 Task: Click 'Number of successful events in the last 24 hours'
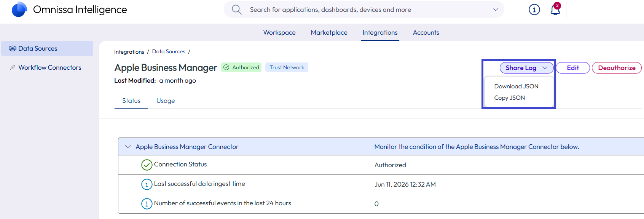(x=222, y=203)
